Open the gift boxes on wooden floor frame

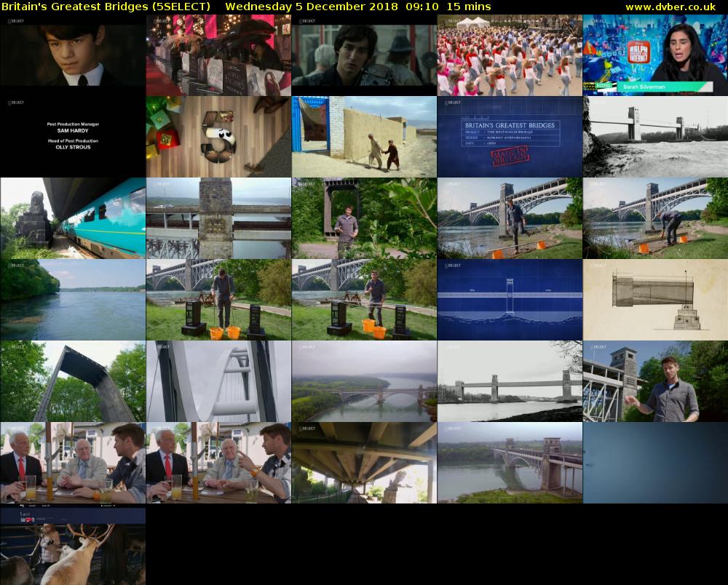click(x=218, y=137)
